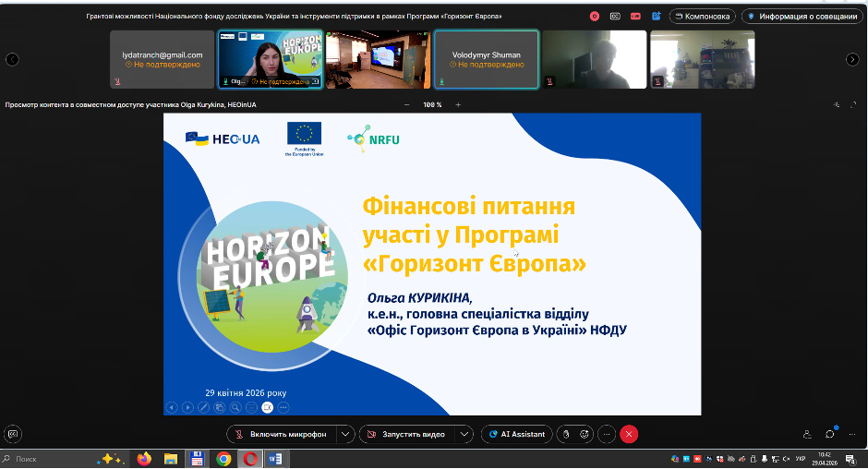Open Информация о совещании panel

click(802, 16)
